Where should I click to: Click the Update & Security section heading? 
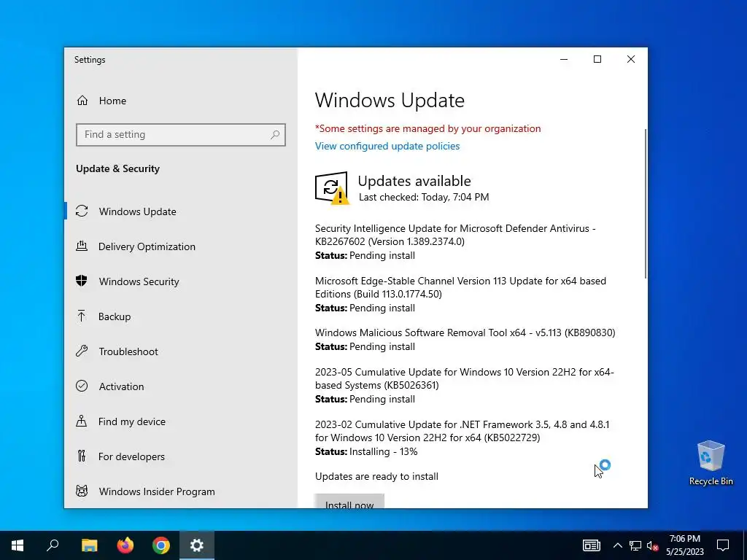[117, 168]
